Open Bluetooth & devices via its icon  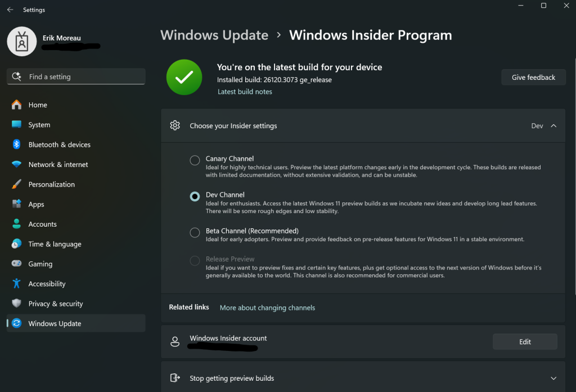16,145
